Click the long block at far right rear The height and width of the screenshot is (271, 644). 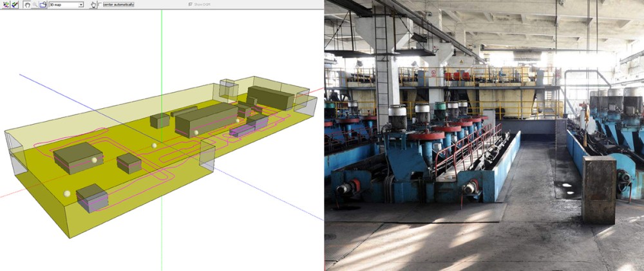tap(270, 97)
